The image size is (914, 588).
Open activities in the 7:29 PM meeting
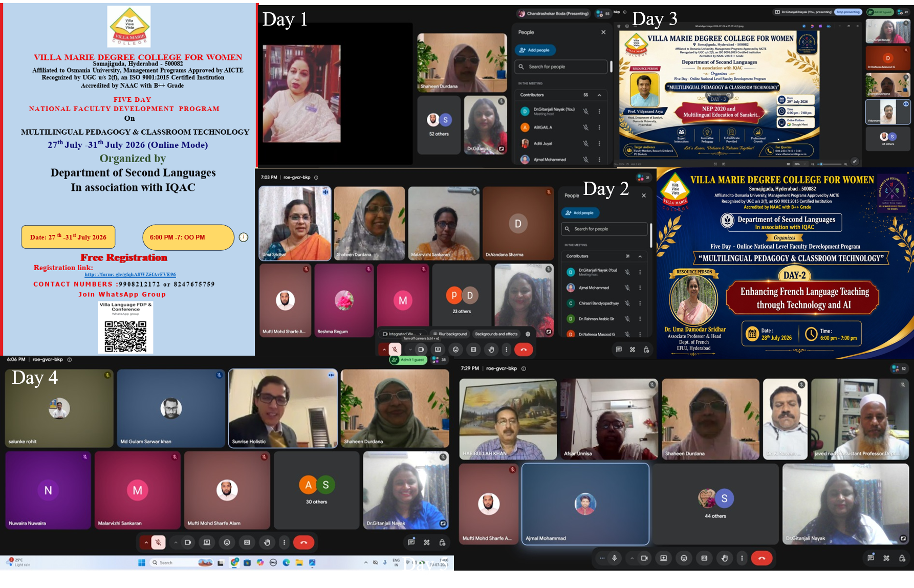(x=886, y=558)
